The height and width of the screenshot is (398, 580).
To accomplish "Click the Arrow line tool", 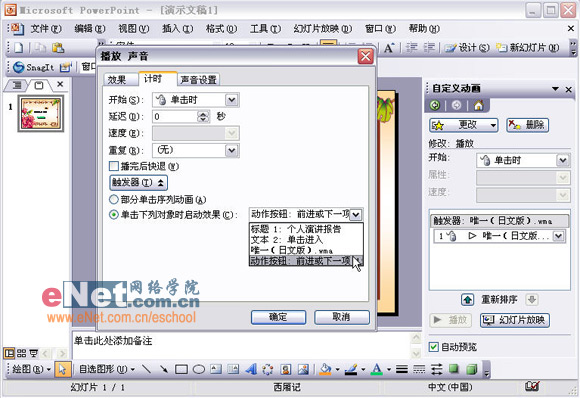I will coord(164,369).
